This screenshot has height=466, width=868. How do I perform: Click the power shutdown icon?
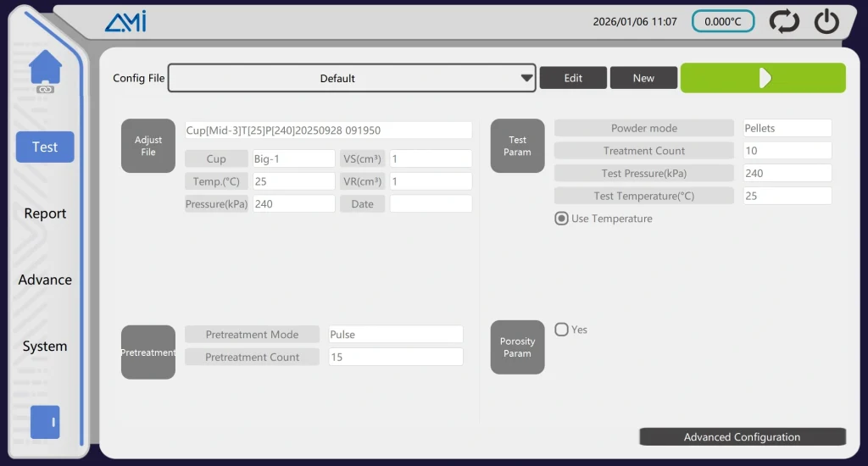826,21
